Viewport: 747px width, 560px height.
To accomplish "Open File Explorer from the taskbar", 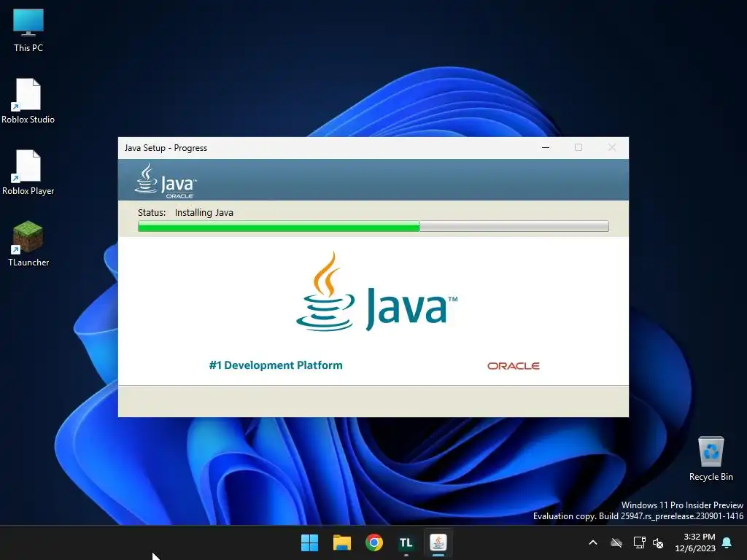I will point(342,542).
